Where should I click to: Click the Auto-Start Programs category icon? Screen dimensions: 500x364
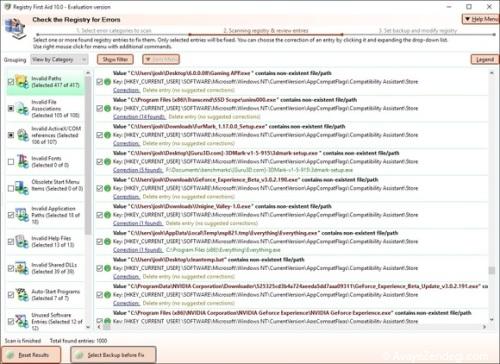point(22,295)
